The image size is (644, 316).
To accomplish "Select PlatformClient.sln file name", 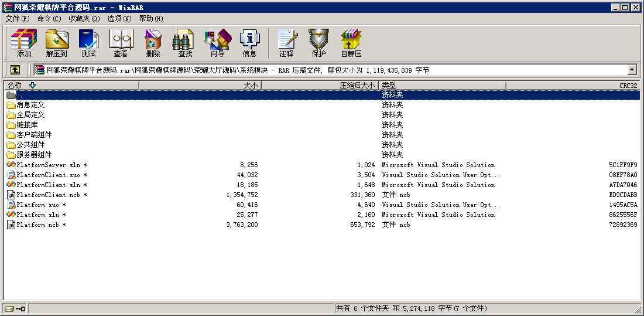I will (x=52, y=185).
